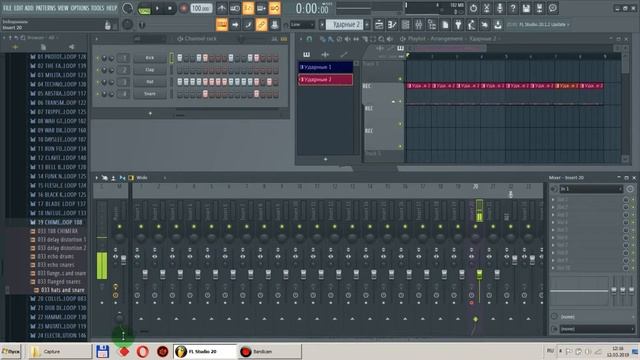Viewport: 640px width, 360px height.
Task: Add new channel with plus button
Action: coord(150,113)
